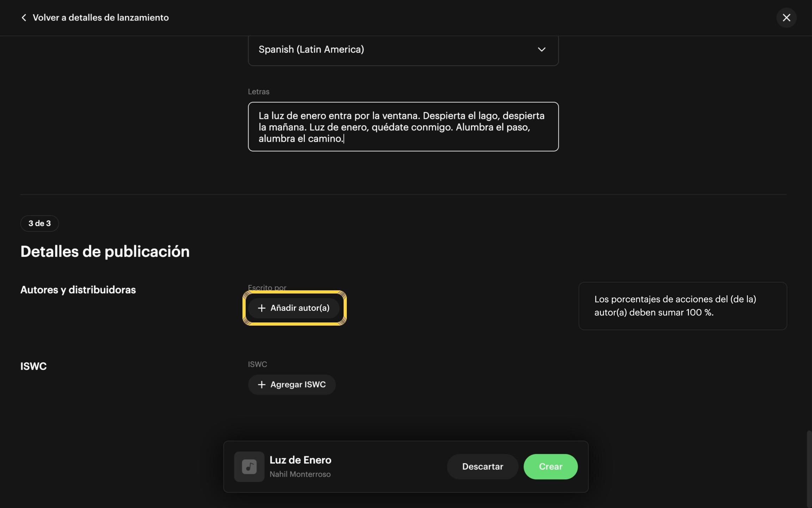
Task: Click the 'Agregar ISWC' button
Action: click(x=292, y=385)
